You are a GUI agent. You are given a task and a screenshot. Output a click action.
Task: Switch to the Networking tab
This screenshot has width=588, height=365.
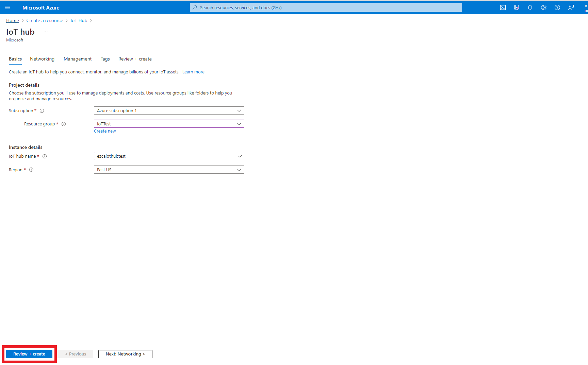tap(42, 59)
